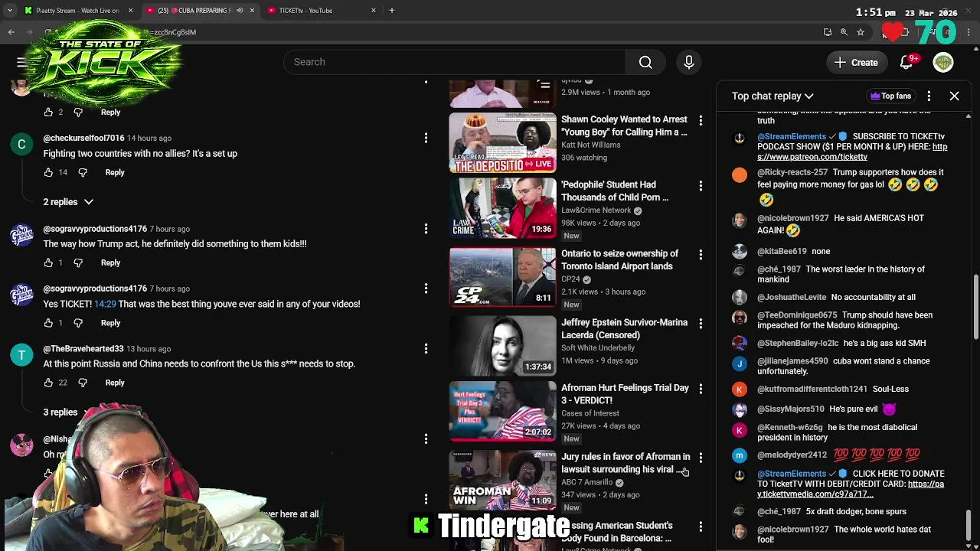Mute the CUBA PREPARING tab audio icon
Screen dimensions: 980x551
pos(239,11)
